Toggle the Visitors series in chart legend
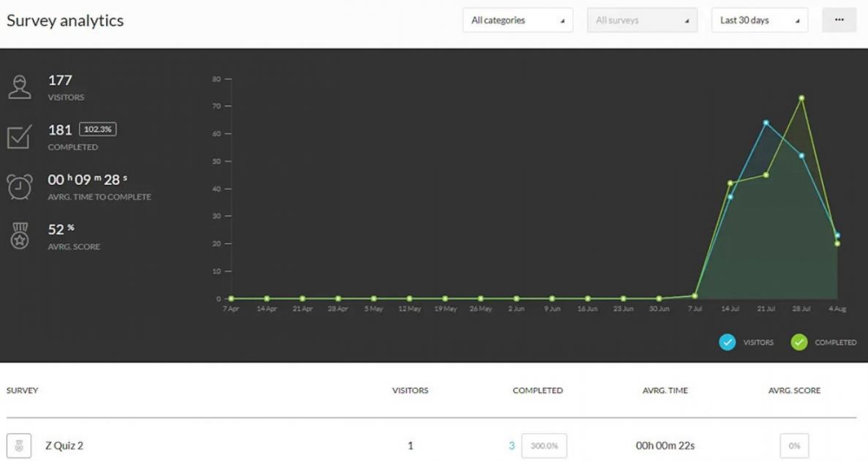868x461 pixels. pyautogui.click(x=727, y=342)
